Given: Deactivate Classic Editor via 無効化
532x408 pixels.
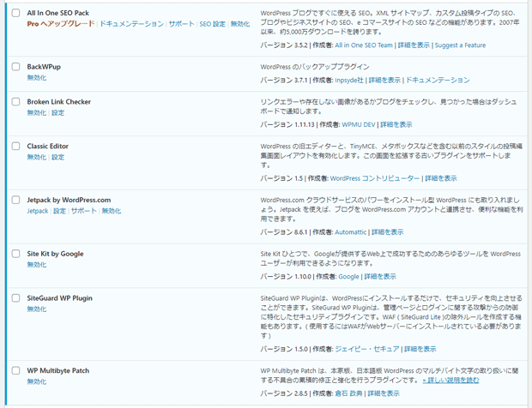Looking at the screenshot, I should pyautogui.click(x=37, y=157).
